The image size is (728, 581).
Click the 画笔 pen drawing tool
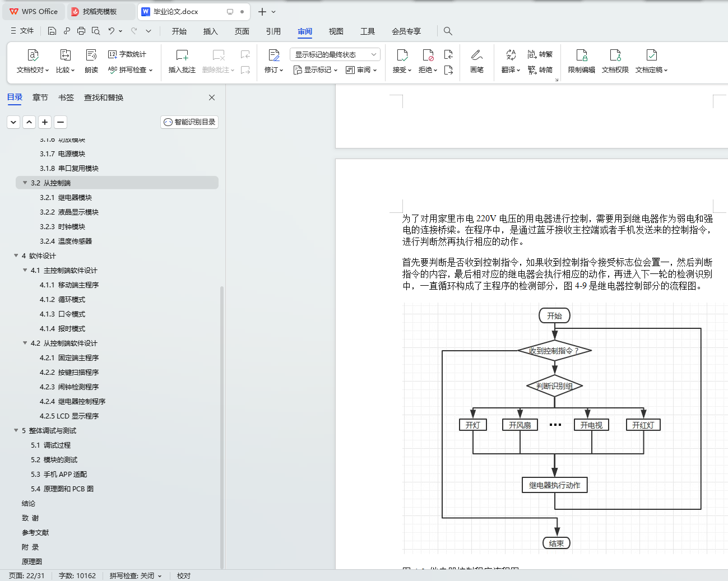coord(477,62)
